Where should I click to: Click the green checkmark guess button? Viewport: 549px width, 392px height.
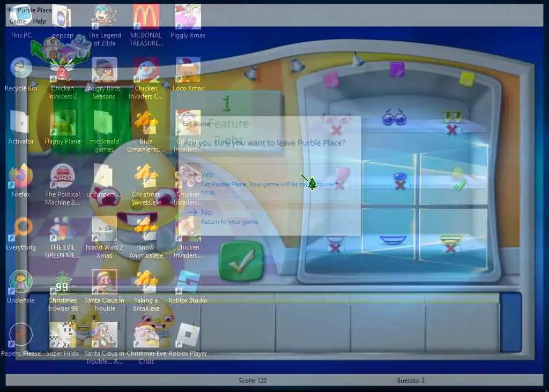[241, 261]
